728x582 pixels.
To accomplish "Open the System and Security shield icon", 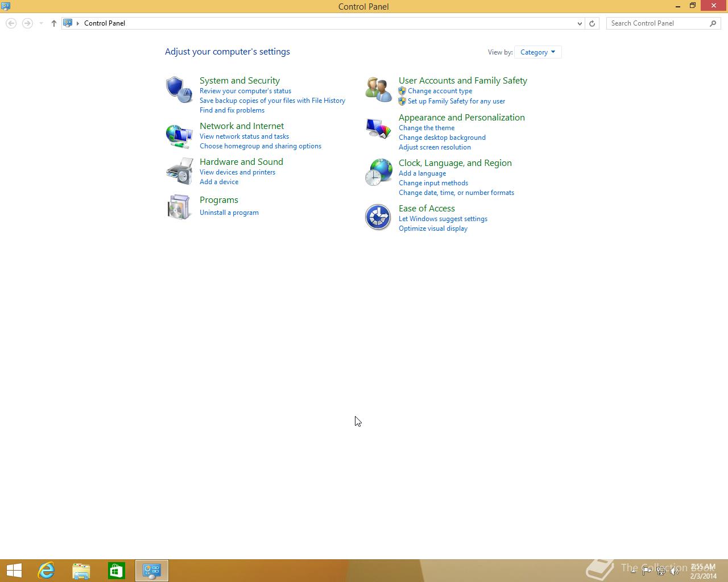I will 179,90.
